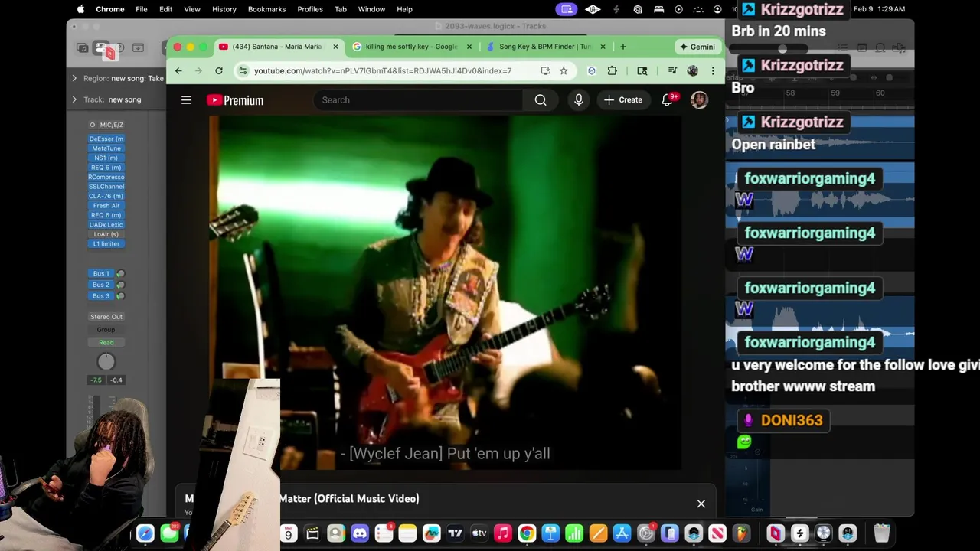This screenshot has width=980, height=551.
Task: Open the Stereo Out output dropdown
Action: coord(106,317)
